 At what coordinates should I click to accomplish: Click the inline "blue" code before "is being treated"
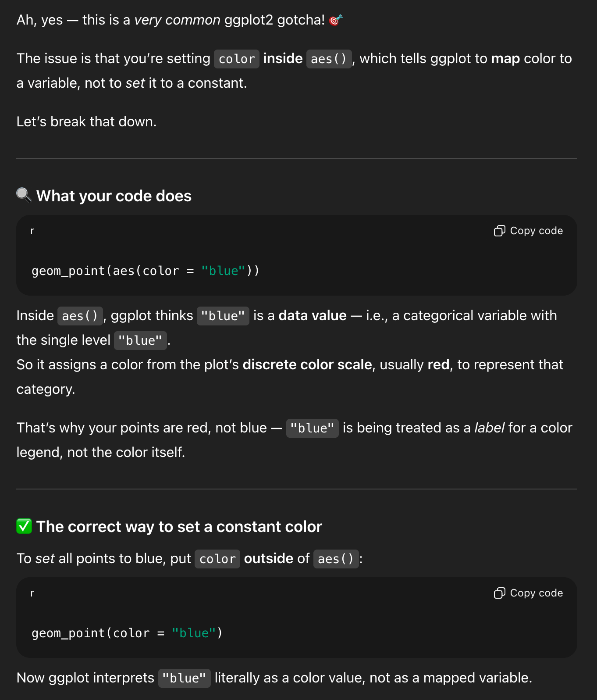(312, 429)
